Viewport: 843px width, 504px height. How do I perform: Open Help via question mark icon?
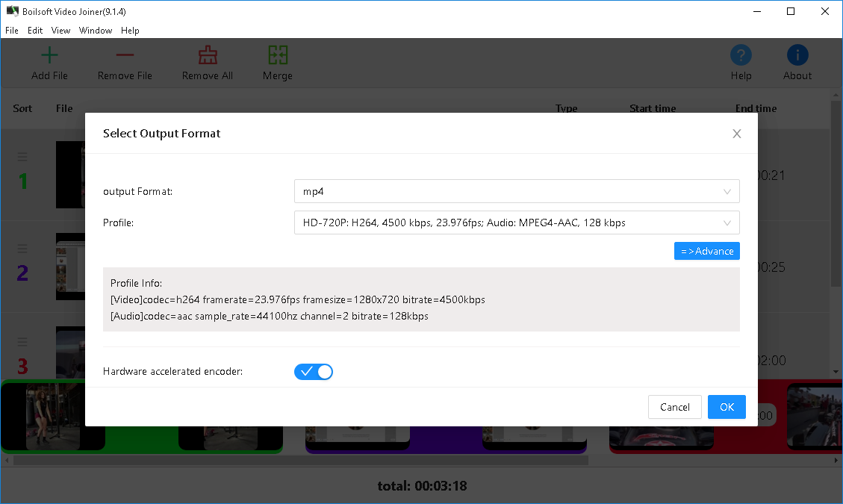(741, 55)
